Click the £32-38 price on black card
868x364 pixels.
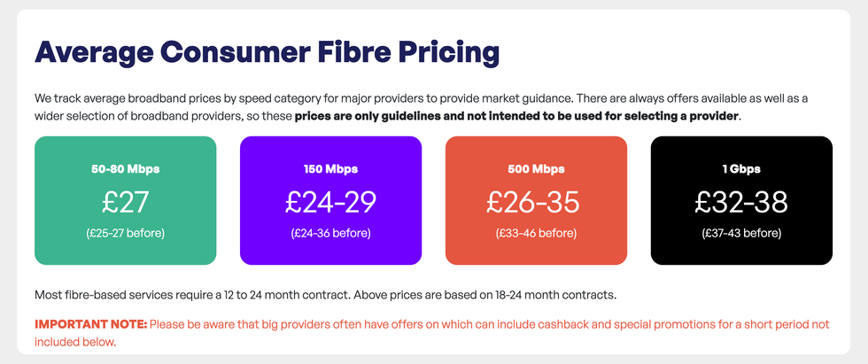click(741, 202)
